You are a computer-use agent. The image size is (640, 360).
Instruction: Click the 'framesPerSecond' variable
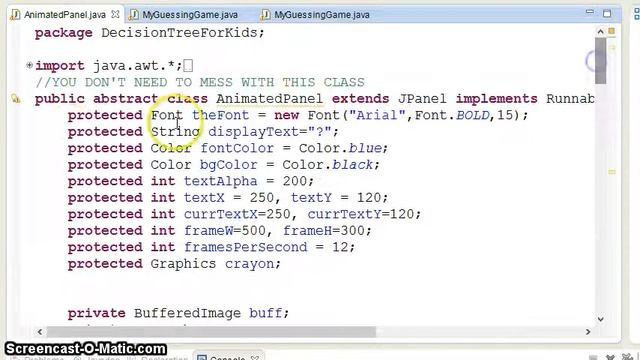tap(245, 247)
